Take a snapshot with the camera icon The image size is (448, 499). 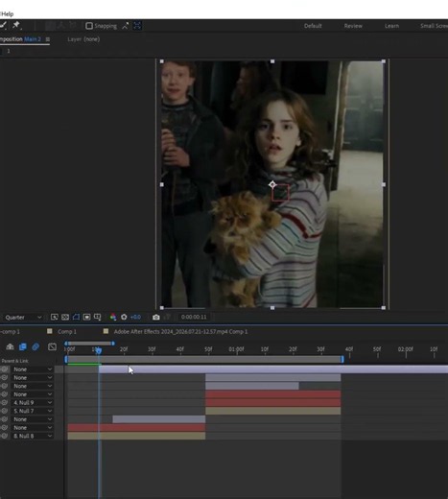click(x=156, y=317)
